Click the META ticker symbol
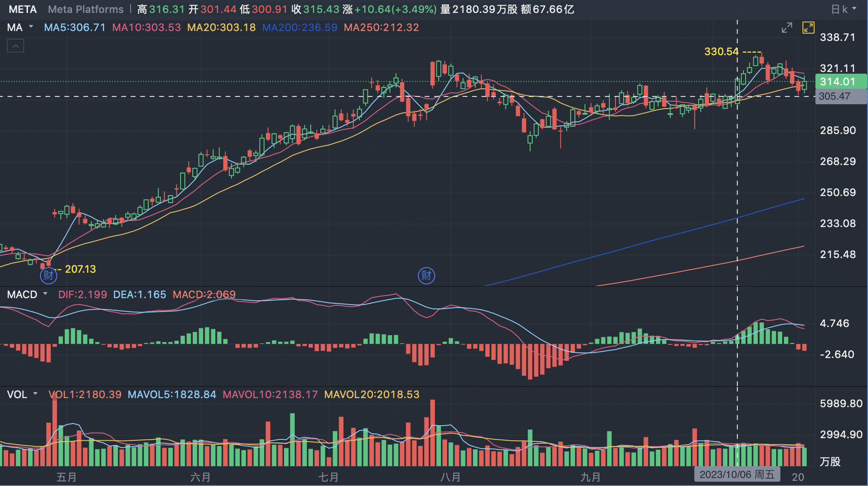The width and height of the screenshot is (868, 486). coord(22,9)
